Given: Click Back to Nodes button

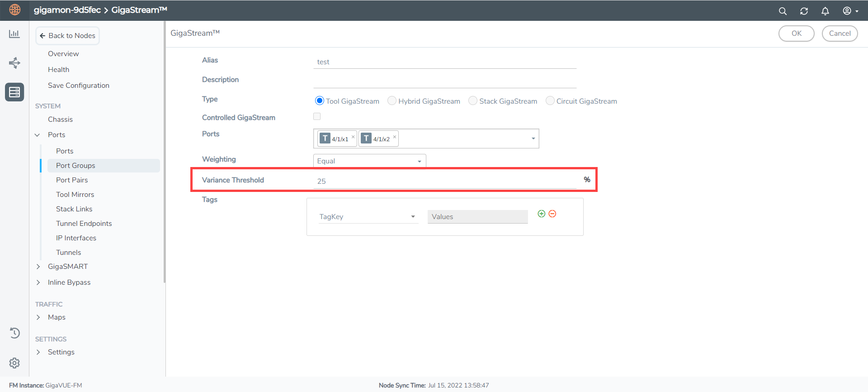Looking at the screenshot, I should 67,36.
